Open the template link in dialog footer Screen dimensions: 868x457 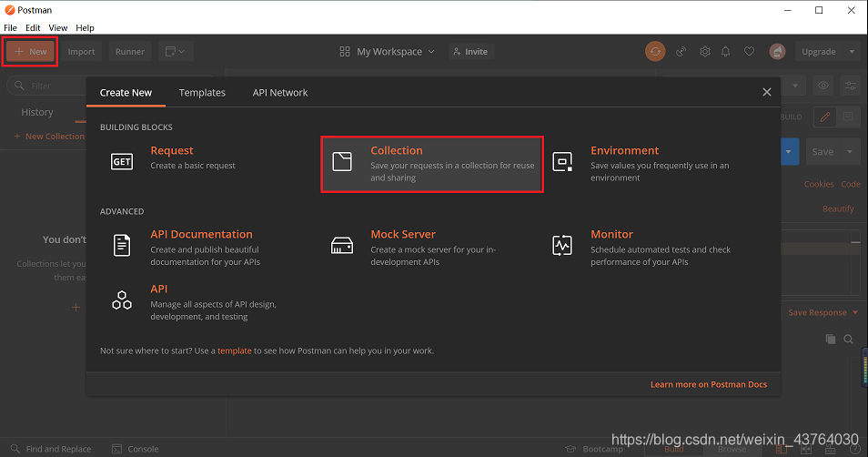tap(234, 350)
